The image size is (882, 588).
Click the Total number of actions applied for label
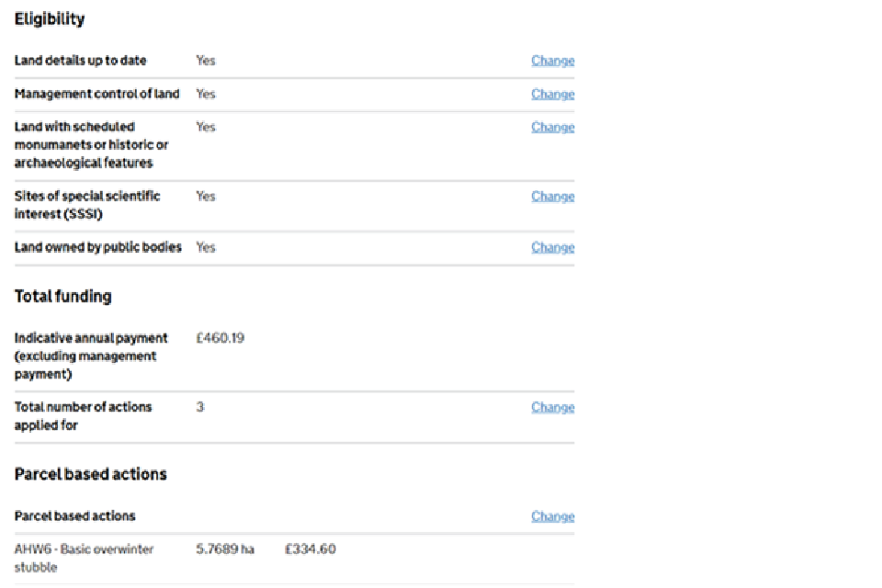coord(83,415)
